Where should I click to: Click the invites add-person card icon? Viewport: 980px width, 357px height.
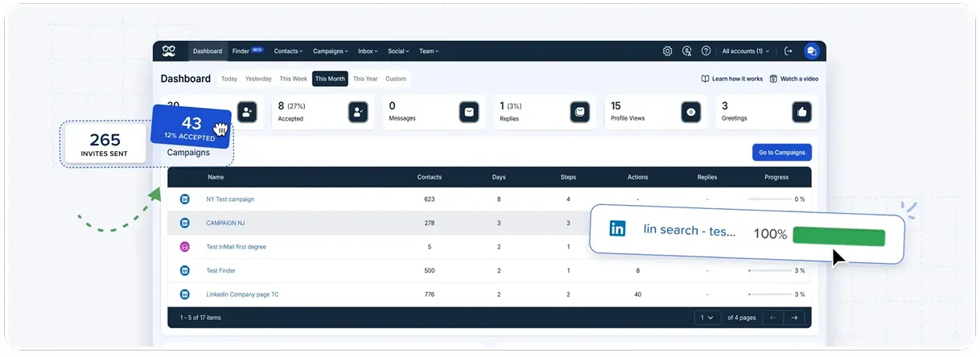(248, 112)
